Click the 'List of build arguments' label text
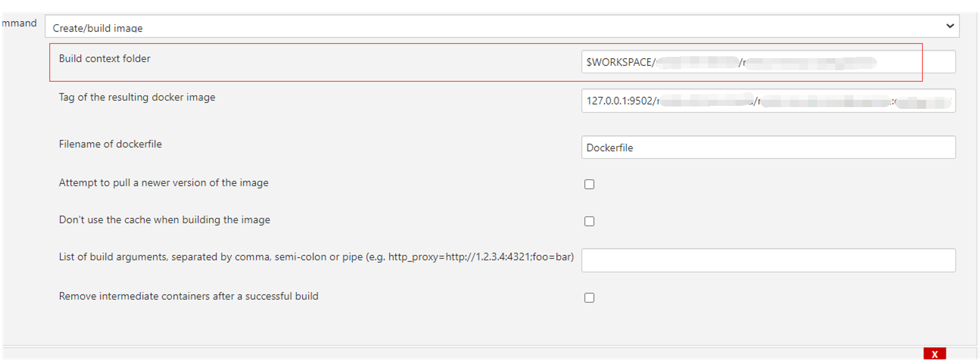 point(316,257)
